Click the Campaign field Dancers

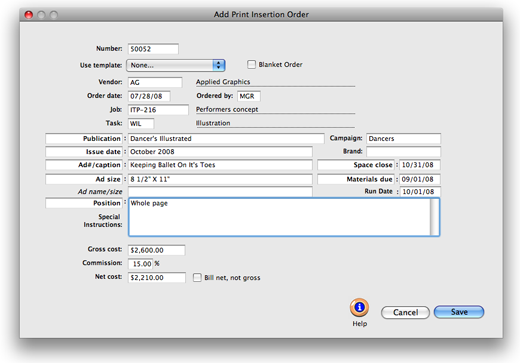pos(403,139)
